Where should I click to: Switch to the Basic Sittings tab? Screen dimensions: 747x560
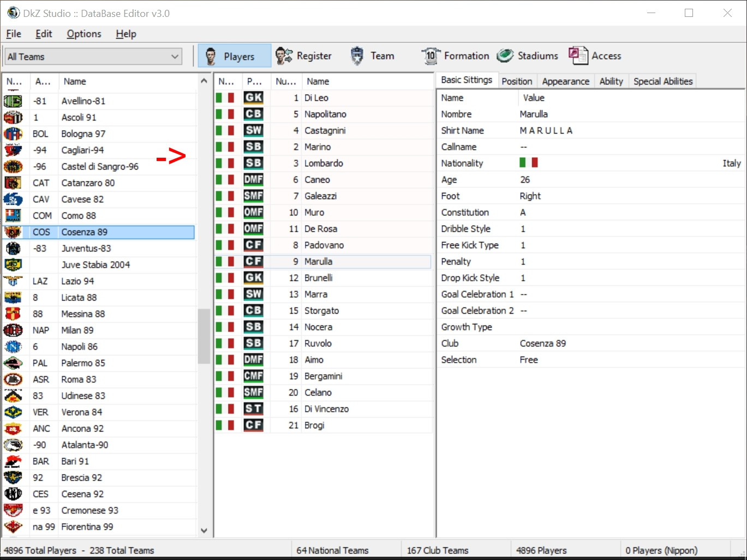tap(467, 80)
